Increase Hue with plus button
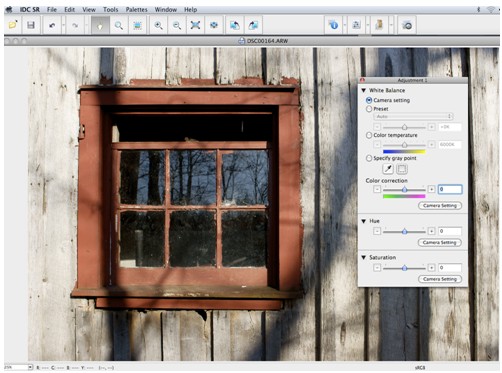The width and height of the screenshot is (502, 373). (431, 231)
